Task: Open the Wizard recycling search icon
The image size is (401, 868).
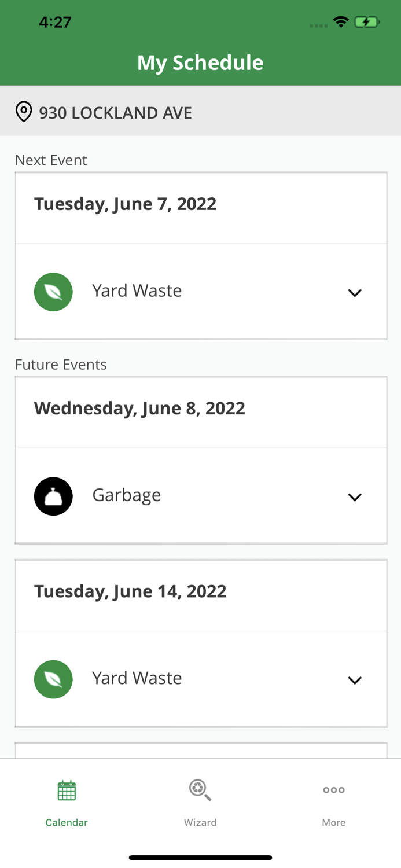Action: 200,790
